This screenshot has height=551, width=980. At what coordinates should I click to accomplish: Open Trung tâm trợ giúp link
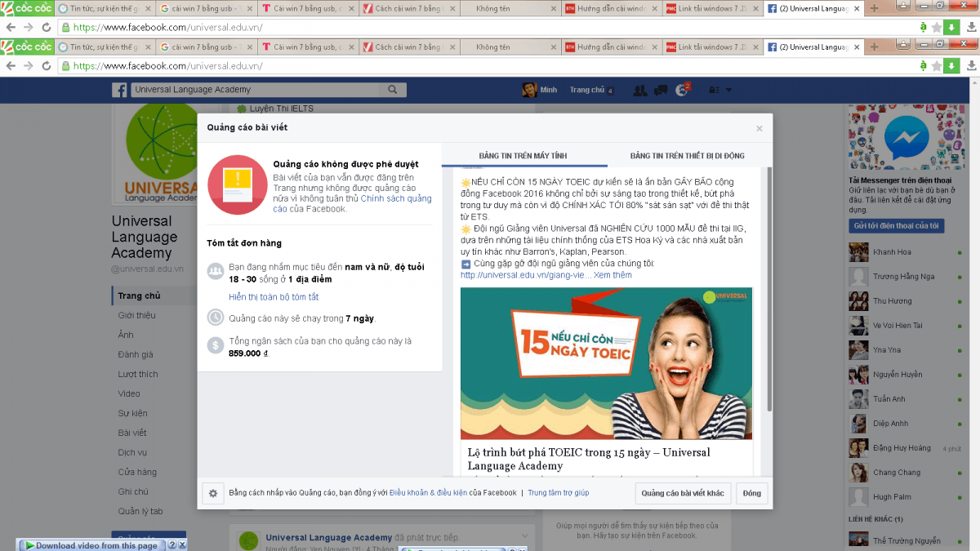[x=558, y=493]
